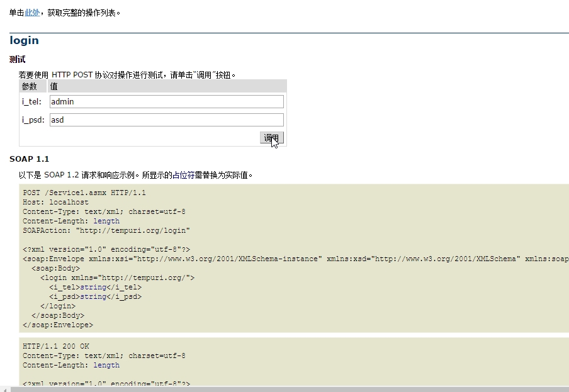Screen dimensions: 569x392
Task: Click the length placeholder in HTTP 200 response
Action: tap(106, 365)
